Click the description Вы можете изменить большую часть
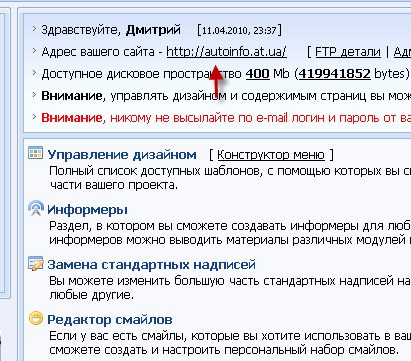 [x=230, y=288]
